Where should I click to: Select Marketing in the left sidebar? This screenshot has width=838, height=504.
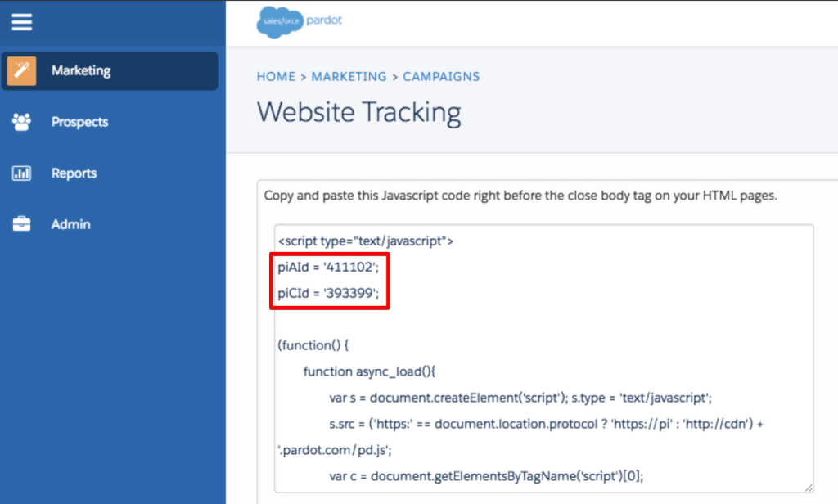click(81, 71)
